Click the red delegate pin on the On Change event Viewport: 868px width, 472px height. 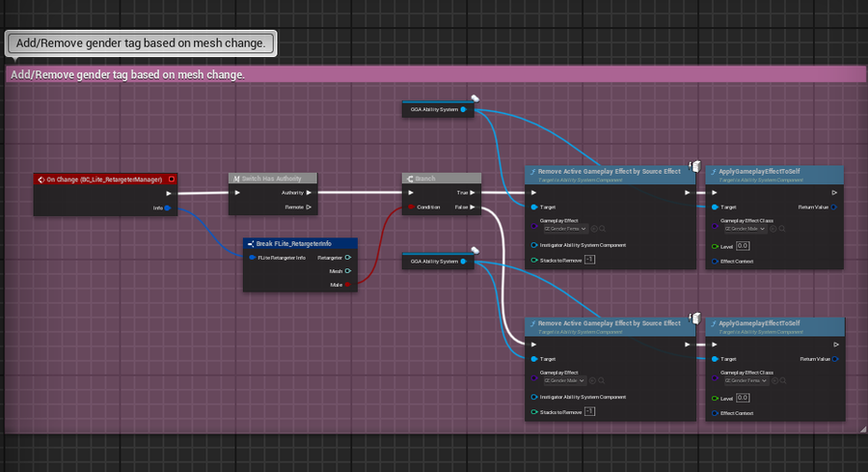172,179
